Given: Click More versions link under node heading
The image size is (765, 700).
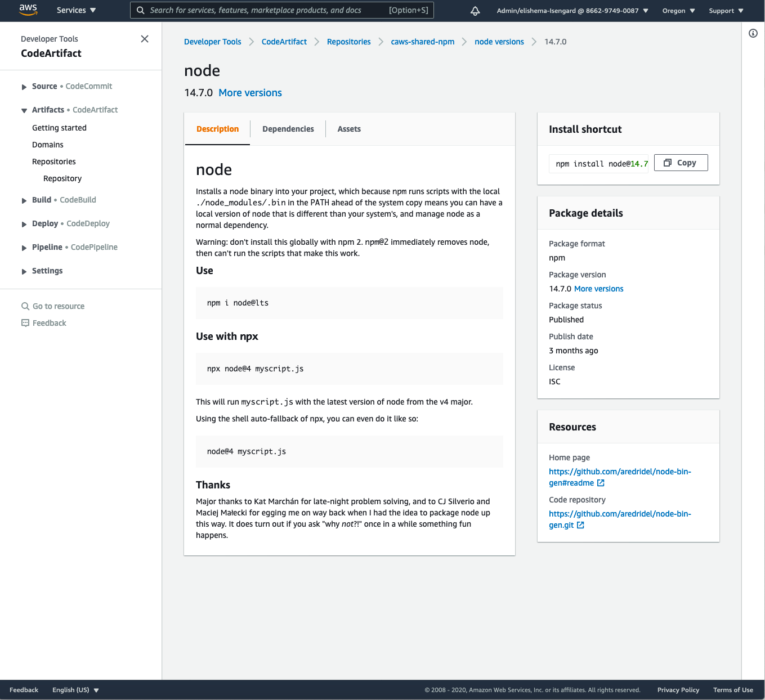Looking at the screenshot, I should click(250, 93).
